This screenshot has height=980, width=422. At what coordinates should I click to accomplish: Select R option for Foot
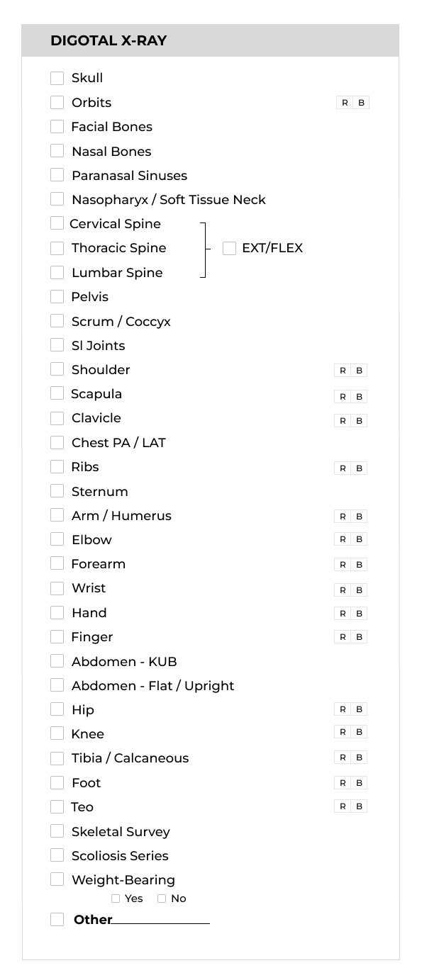343,783
